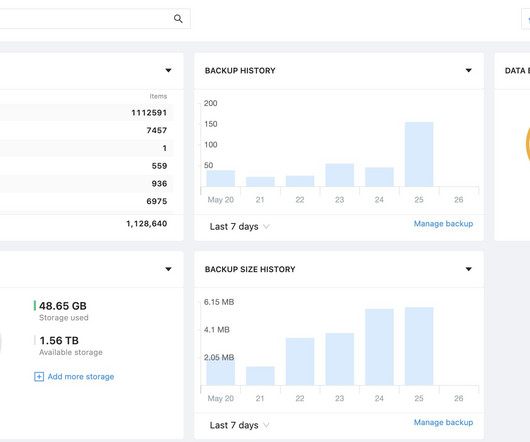
Task: Click the 1,128,640 total value
Action: tap(147, 224)
